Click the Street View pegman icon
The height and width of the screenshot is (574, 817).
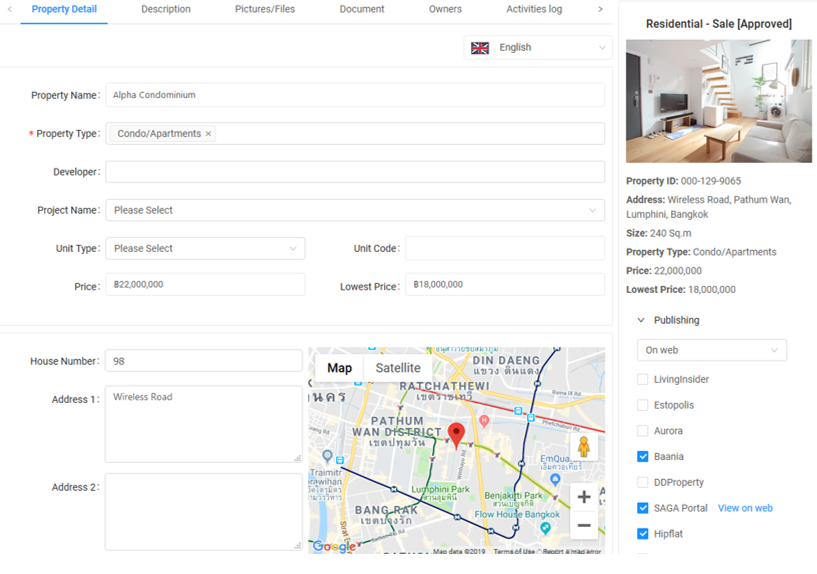click(583, 447)
